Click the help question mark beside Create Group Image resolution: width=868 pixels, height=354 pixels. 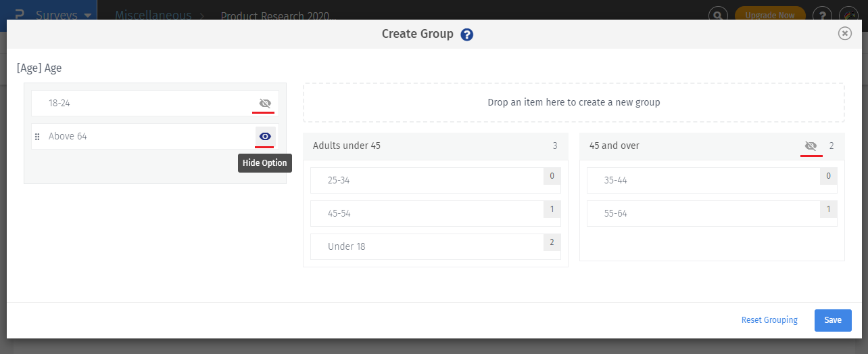[466, 35]
